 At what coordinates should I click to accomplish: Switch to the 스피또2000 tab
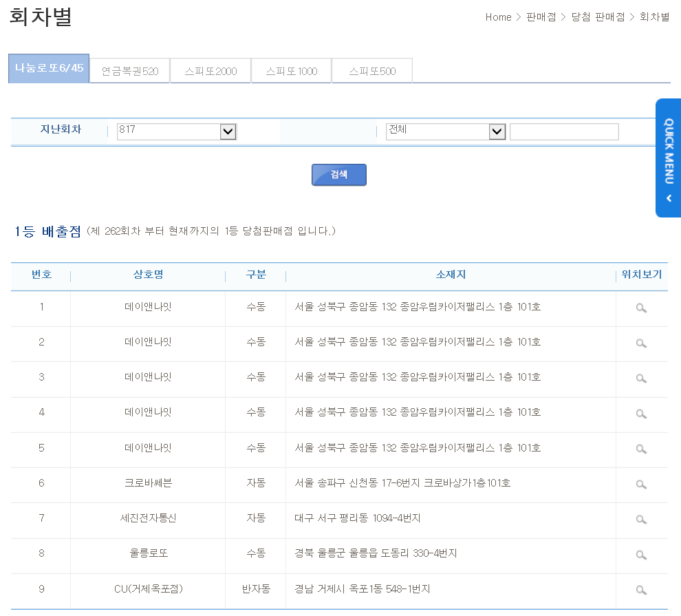click(210, 69)
